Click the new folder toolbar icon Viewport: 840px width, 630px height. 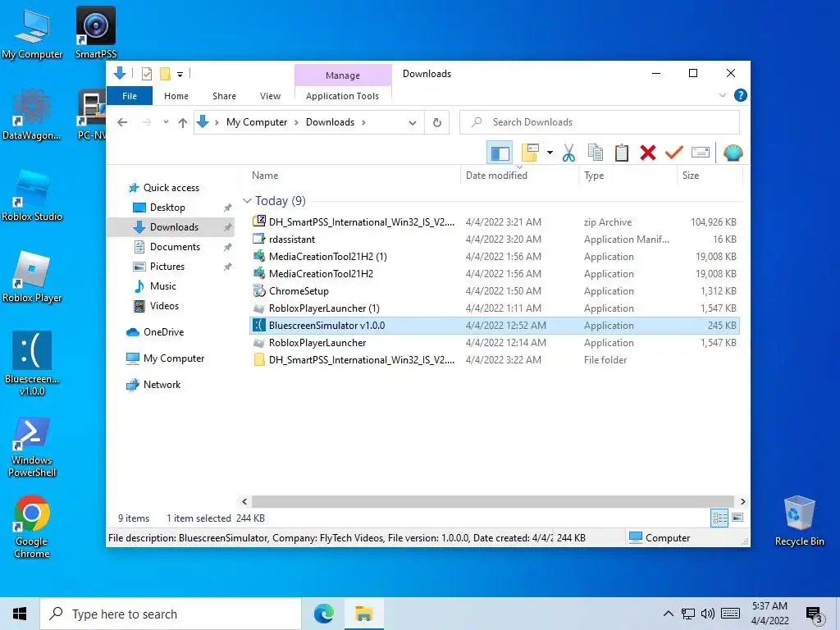[x=531, y=153]
